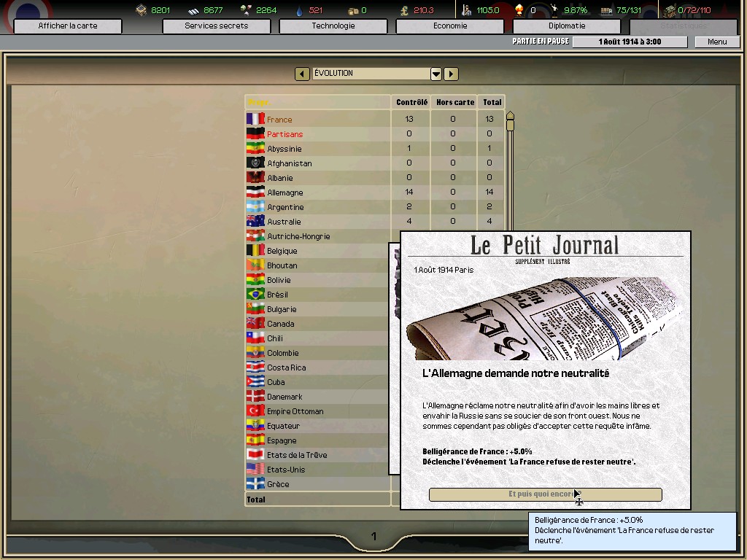Image resolution: width=747 pixels, height=560 pixels.
Task: Click Allemagne's Contrôlé value of 14
Action: (409, 192)
